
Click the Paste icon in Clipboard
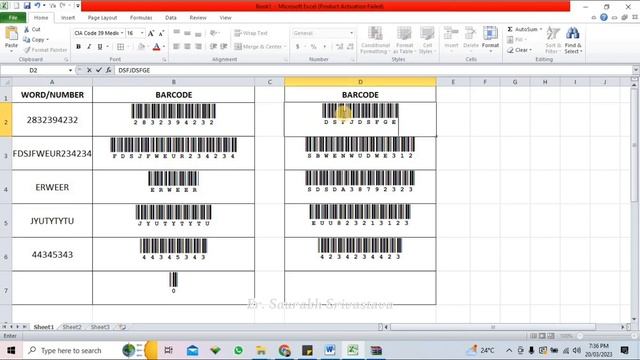tap(11, 33)
